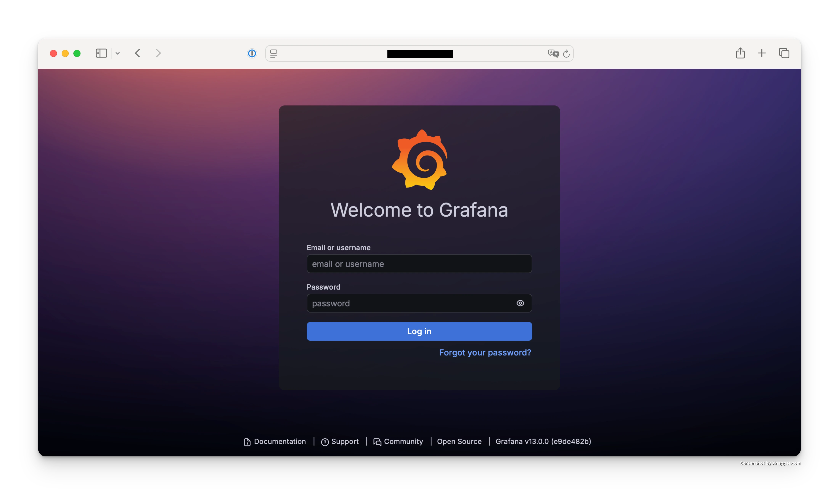Open the 1Password extension icon
Viewport: 839px width, 504px height.
click(252, 53)
